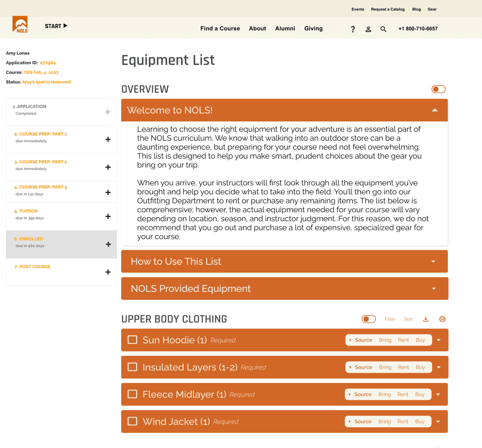
Task: Expand How to Use This List
Action: (x=433, y=262)
